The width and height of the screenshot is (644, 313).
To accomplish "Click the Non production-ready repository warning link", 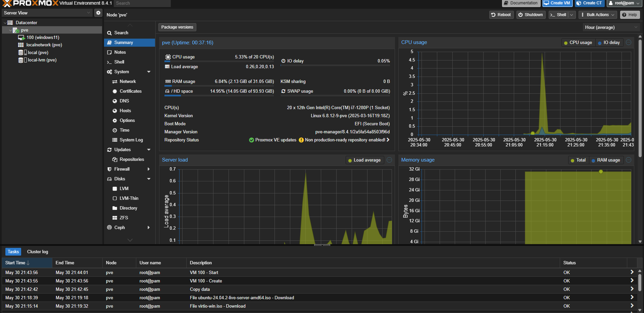I will coord(344,140).
